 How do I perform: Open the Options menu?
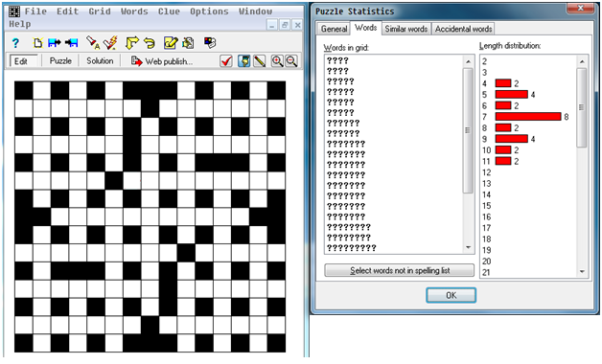point(209,11)
